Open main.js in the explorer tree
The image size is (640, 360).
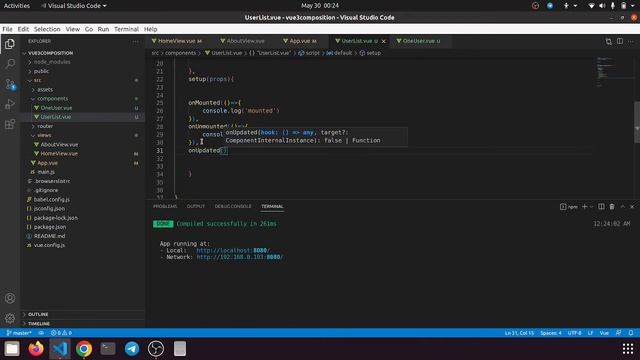[46, 172]
